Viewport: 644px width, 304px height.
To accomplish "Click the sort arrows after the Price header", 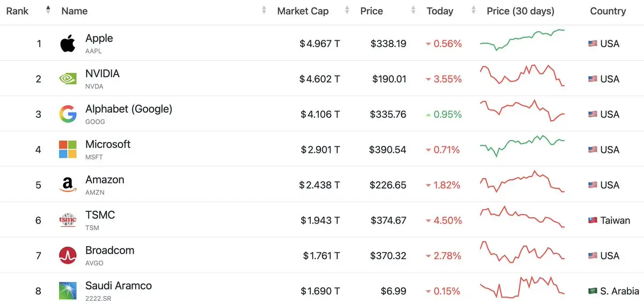I will pos(413,10).
